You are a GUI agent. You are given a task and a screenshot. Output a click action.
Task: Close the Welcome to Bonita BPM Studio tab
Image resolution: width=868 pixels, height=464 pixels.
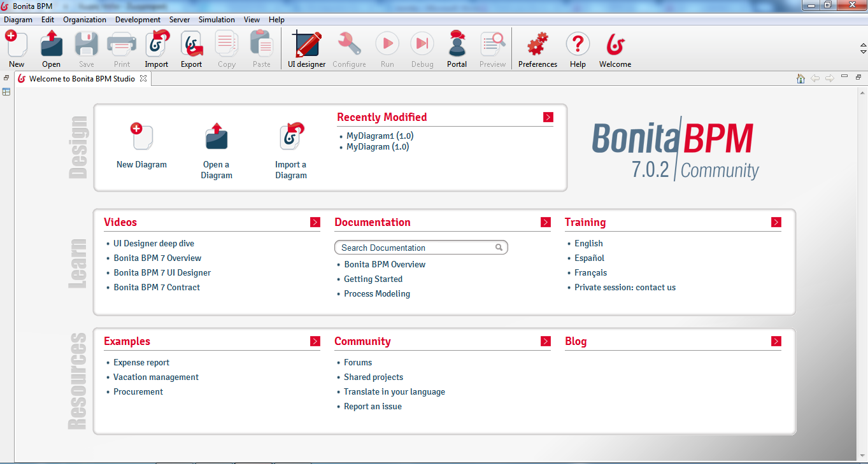(143, 78)
